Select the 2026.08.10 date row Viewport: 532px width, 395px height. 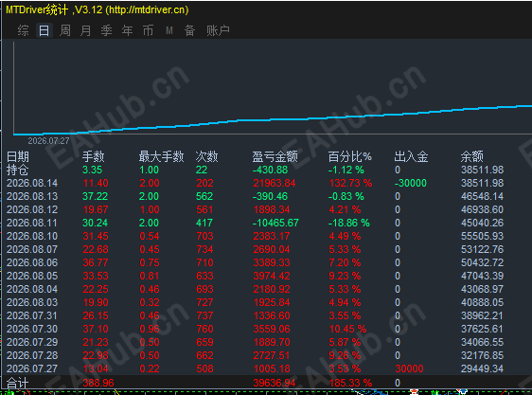point(32,236)
